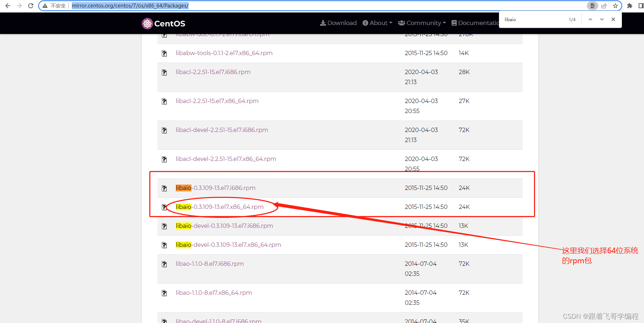
Task: Bookmark this page with the star icon
Action: pyautogui.click(x=615, y=6)
